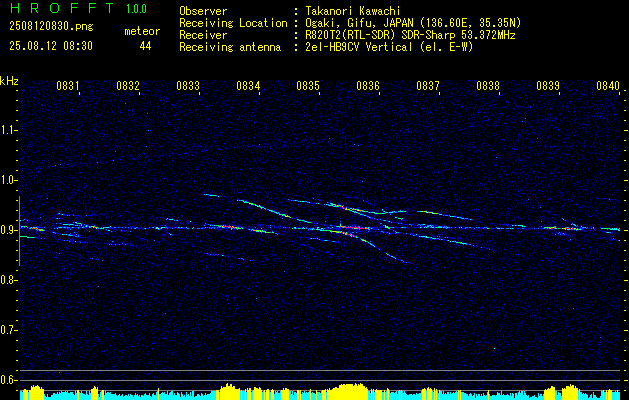Click the 0833 time marker

click(x=188, y=85)
